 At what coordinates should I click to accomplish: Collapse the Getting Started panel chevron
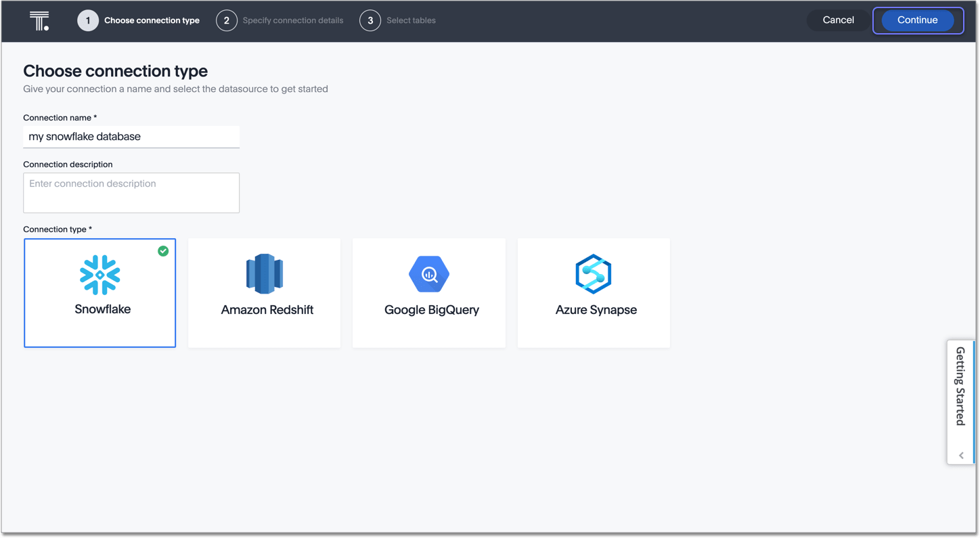(x=961, y=455)
